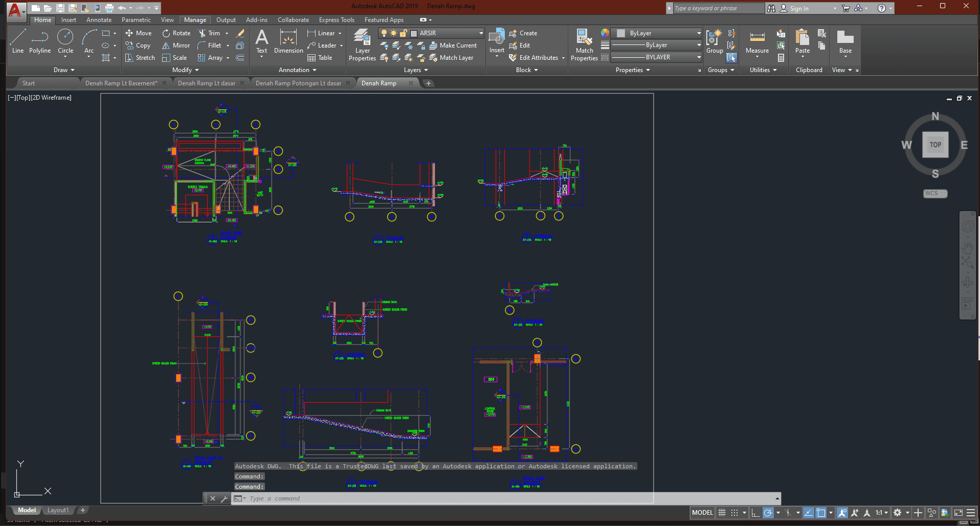Open the annotation scale 1:1 dropdown
Image resolution: width=980 pixels, height=526 pixels.
tap(881, 513)
